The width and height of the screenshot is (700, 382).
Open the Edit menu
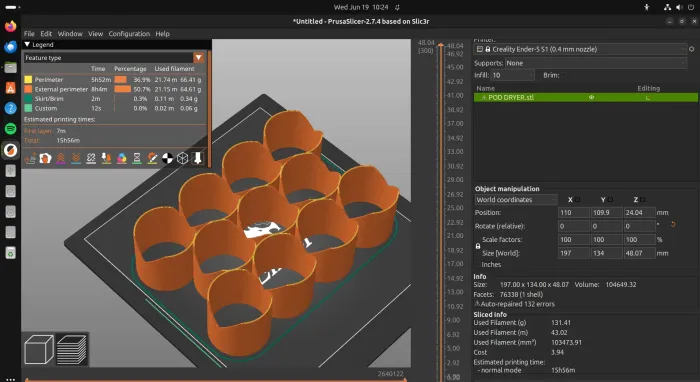[46, 33]
